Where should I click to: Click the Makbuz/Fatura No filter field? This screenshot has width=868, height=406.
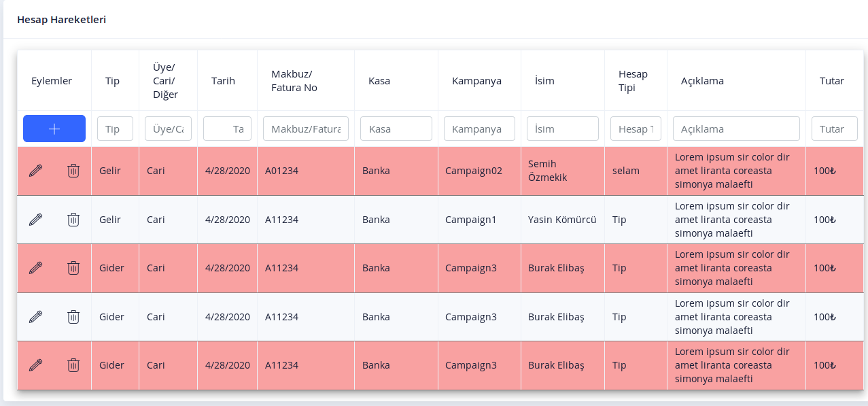tap(306, 129)
